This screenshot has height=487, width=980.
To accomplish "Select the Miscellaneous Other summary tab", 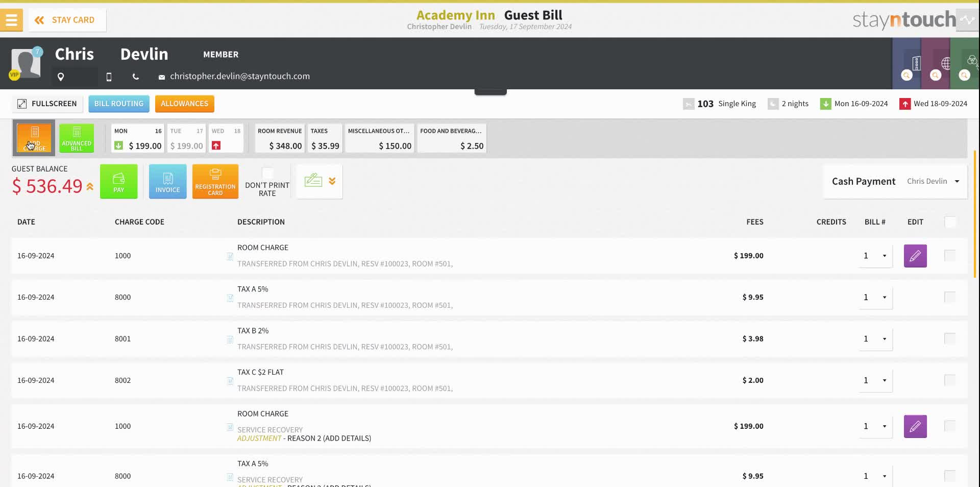I will coord(380,138).
